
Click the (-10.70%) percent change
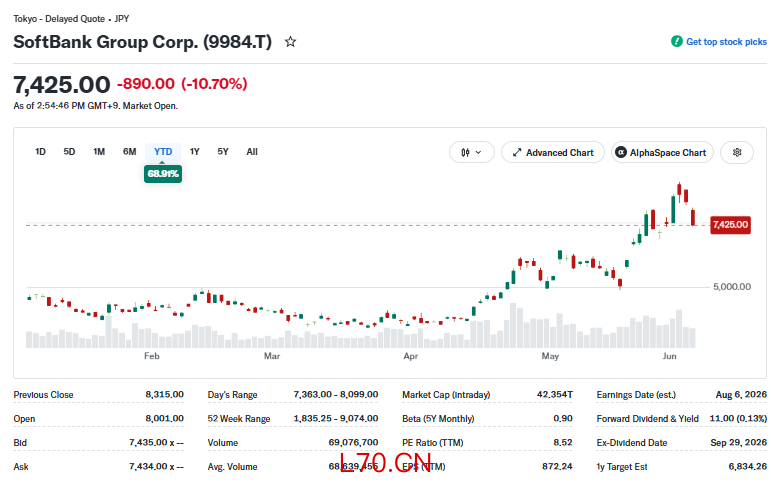coord(214,84)
